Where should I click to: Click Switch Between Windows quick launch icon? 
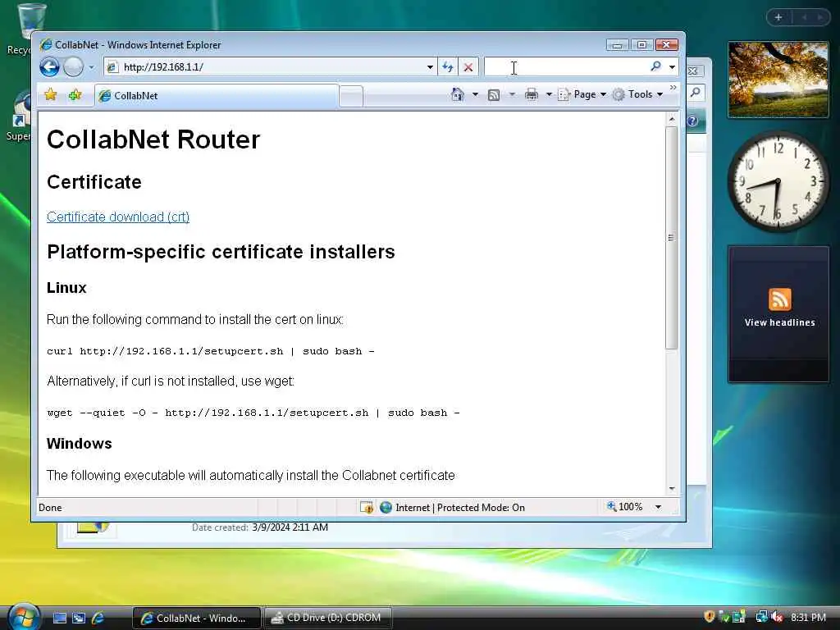click(x=79, y=618)
